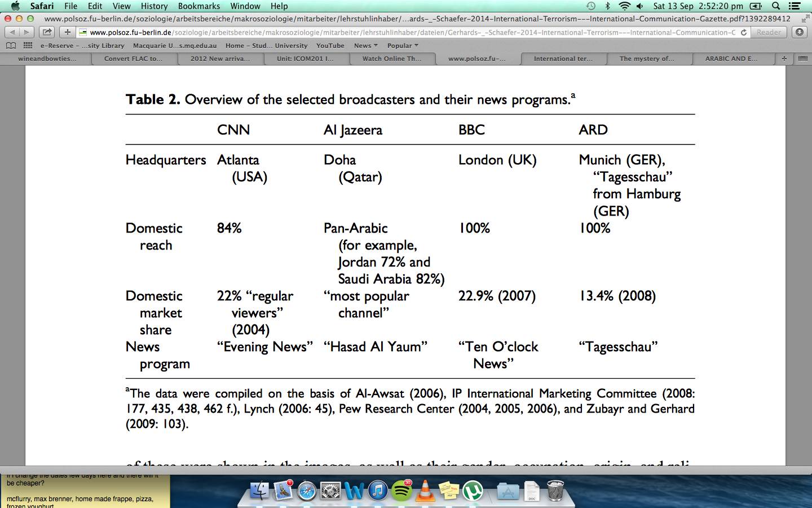The width and height of the screenshot is (812, 508).
Task: Open the battery status menu
Action: coord(756,6)
